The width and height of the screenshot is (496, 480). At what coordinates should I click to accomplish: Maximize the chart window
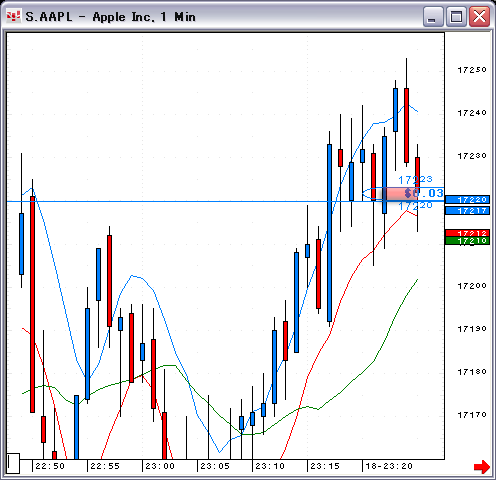click(x=456, y=16)
